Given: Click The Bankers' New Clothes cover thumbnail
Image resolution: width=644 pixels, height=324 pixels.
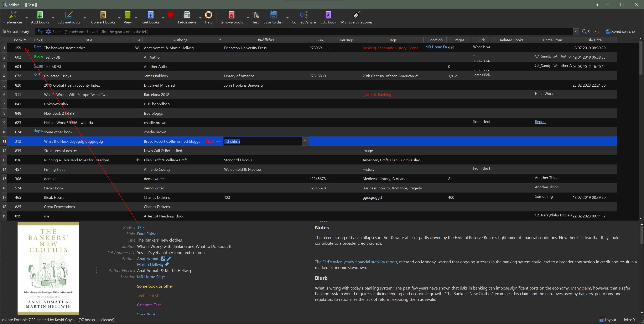Looking at the screenshot, I should (48, 268).
